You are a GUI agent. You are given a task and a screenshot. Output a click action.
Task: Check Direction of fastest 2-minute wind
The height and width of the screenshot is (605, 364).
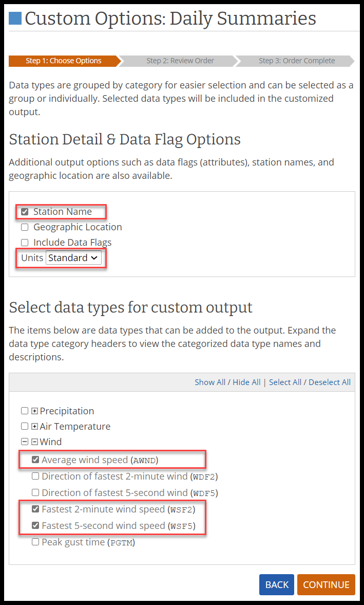pyautogui.click(x=35, y=476)
